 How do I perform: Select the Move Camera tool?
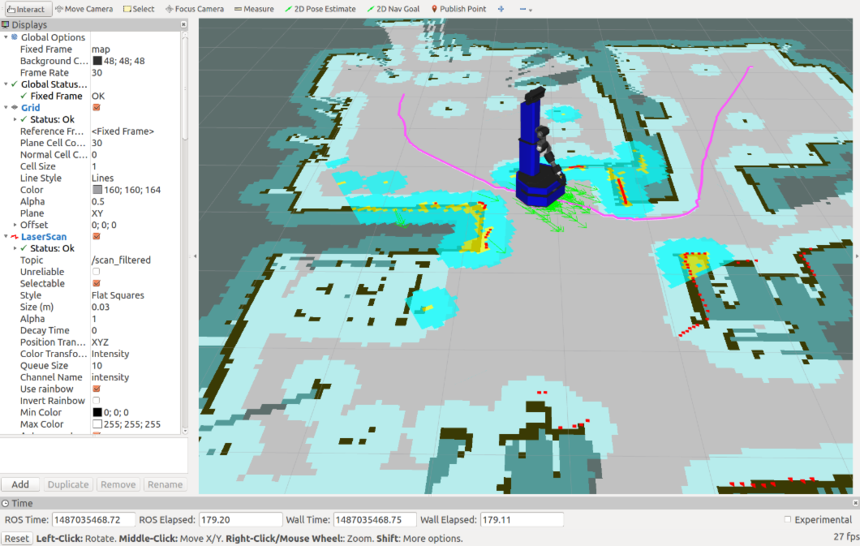tap(84, 9)
